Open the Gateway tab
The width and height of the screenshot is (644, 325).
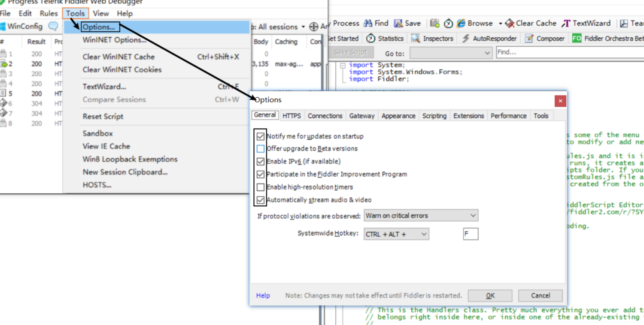tap(362, 116)
